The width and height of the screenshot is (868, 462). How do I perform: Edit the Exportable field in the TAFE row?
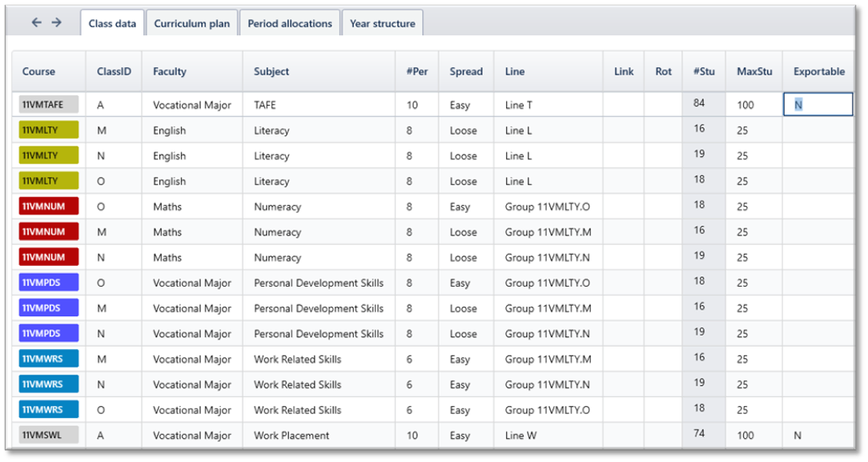pos(818,105)
